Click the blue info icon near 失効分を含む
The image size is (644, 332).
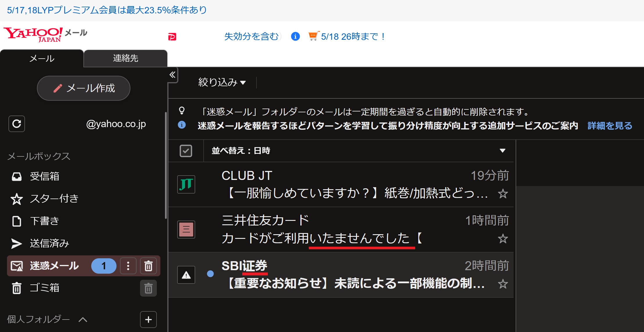coord(295,36)
